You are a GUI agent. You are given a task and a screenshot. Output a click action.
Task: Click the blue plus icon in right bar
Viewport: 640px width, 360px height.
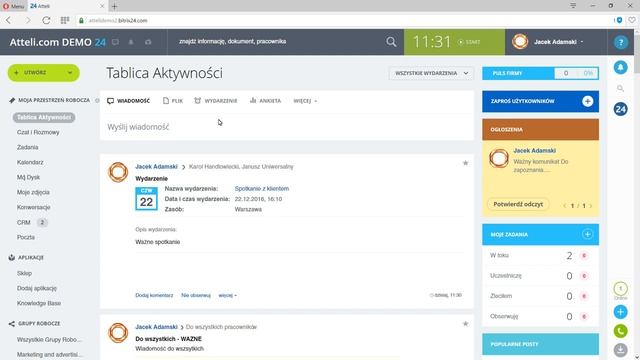pyautogui.click(x=620, y=312)
